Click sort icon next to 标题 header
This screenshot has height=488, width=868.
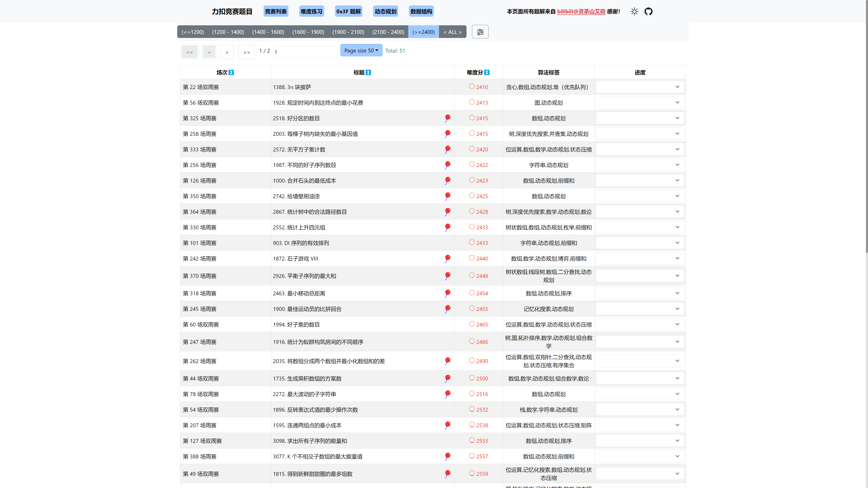(368, 72)
